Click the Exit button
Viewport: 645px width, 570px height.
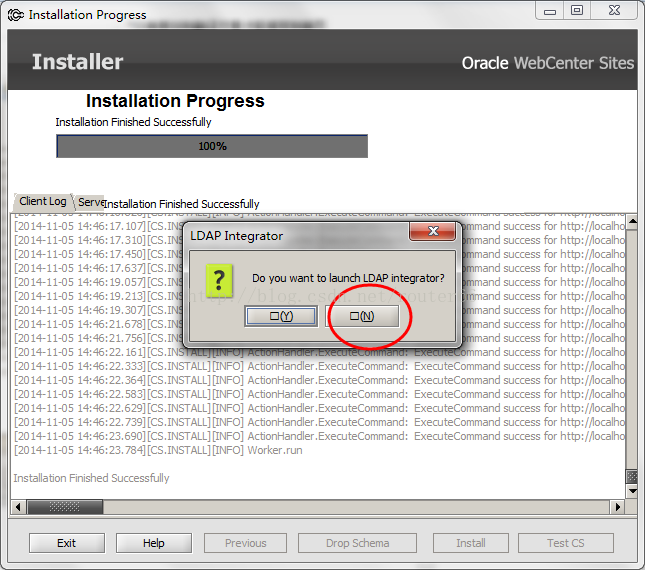(x=67, y=543)
